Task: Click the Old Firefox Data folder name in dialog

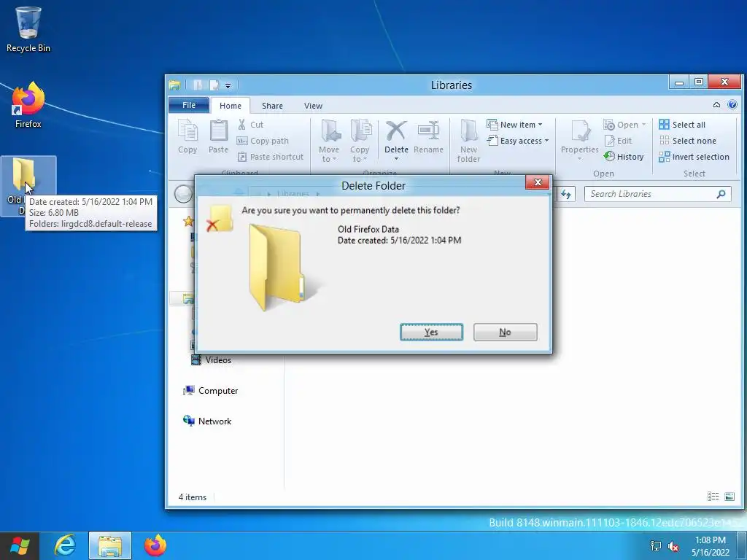Action: 368,229
